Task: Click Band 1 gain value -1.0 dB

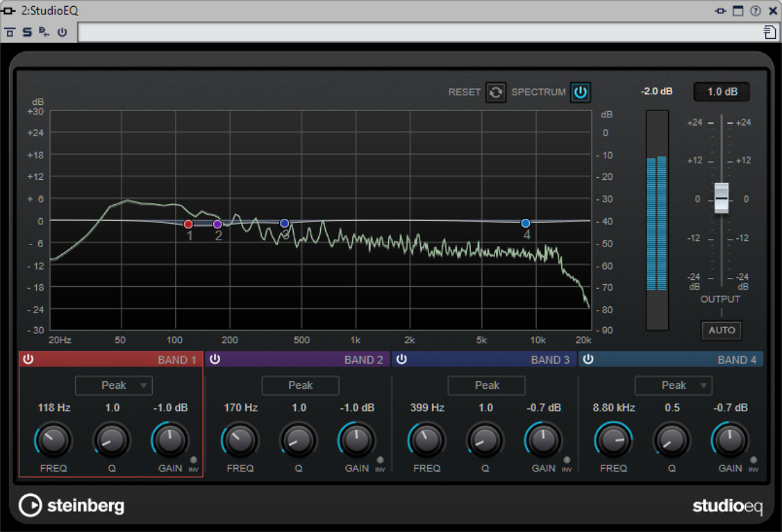Action: point(170,408)
